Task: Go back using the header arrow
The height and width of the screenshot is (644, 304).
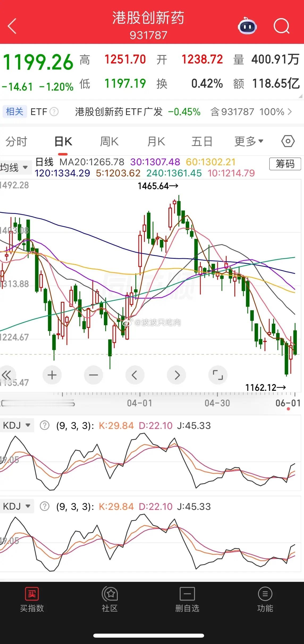Action: click(x=12, y=26)
